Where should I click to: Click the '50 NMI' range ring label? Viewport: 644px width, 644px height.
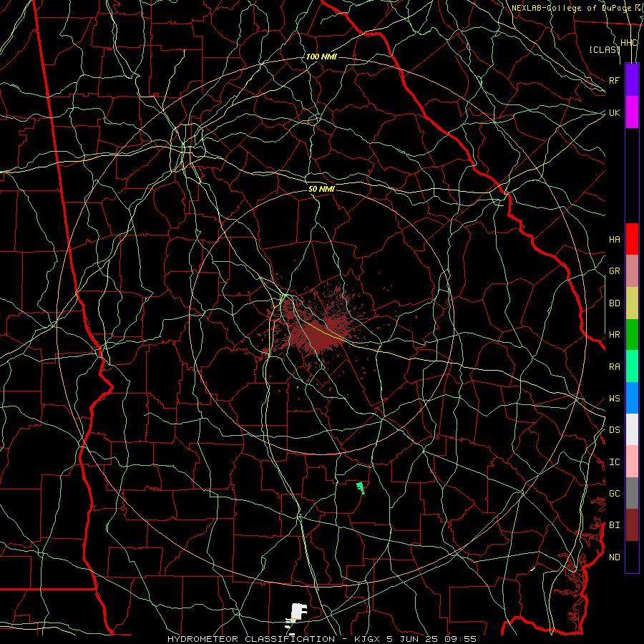point(321,189)
